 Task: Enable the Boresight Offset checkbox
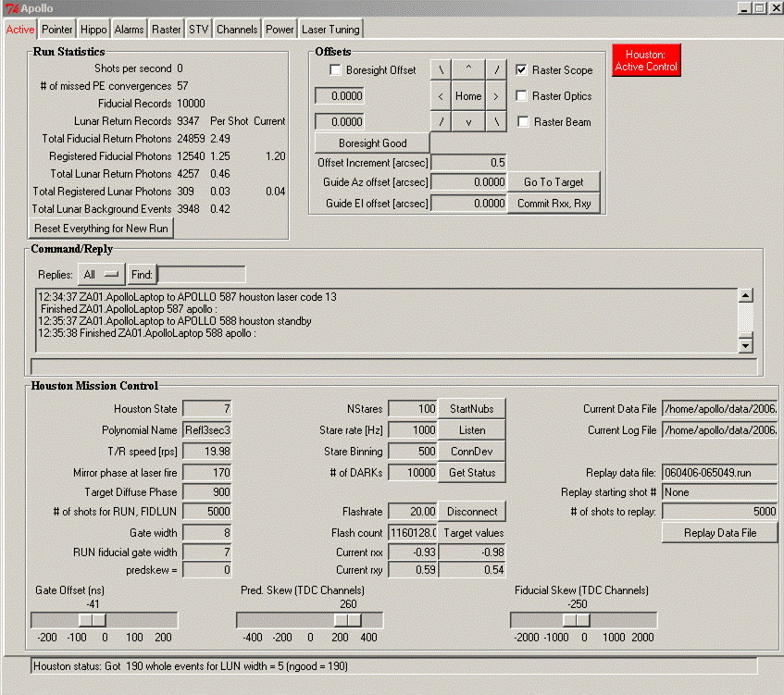(x=337, y=69)
